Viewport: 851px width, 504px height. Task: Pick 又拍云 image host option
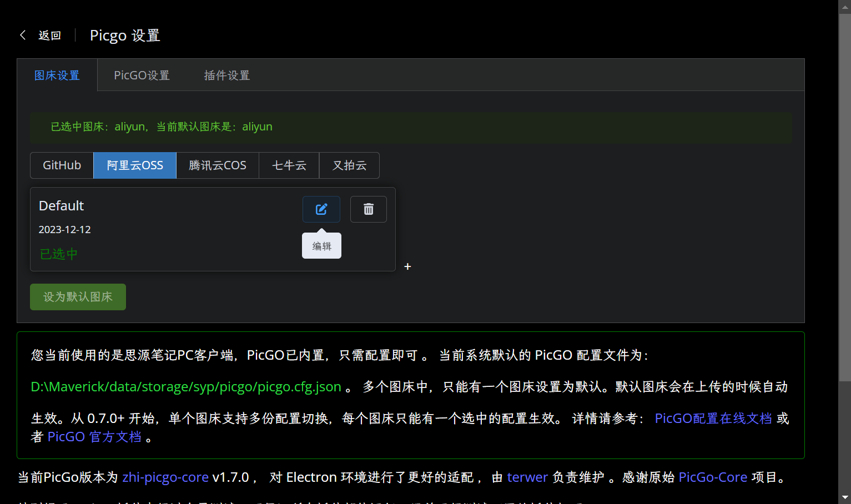[349, 165]
